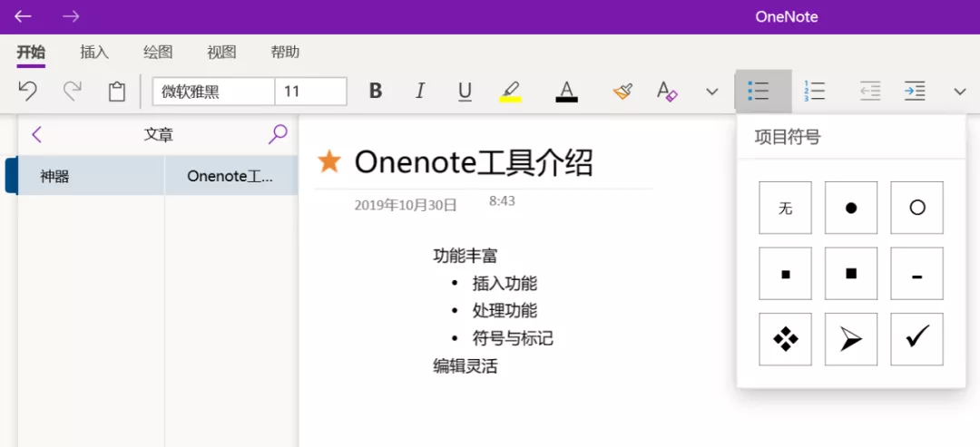Open the 帮助 tab
The image size is (980, 447).
(x=285, y=53)
